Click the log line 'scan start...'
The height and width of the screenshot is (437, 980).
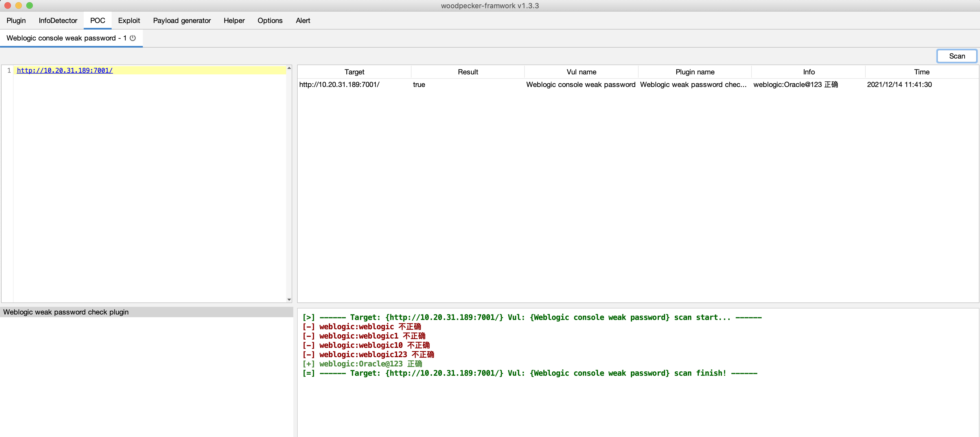coord(532,317)
